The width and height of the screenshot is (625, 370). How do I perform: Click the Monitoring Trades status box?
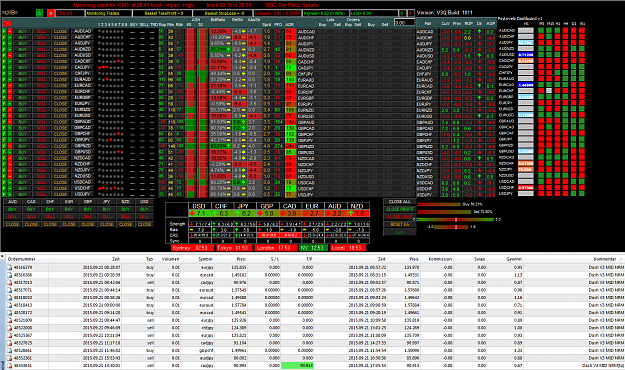[x=109, y=13]
